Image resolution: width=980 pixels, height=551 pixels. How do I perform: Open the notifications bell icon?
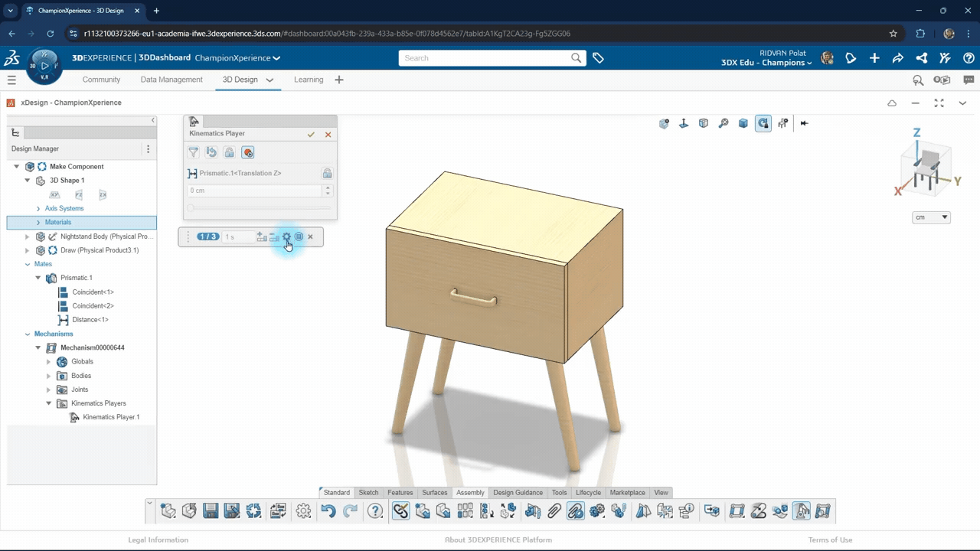tap(851, 58)
